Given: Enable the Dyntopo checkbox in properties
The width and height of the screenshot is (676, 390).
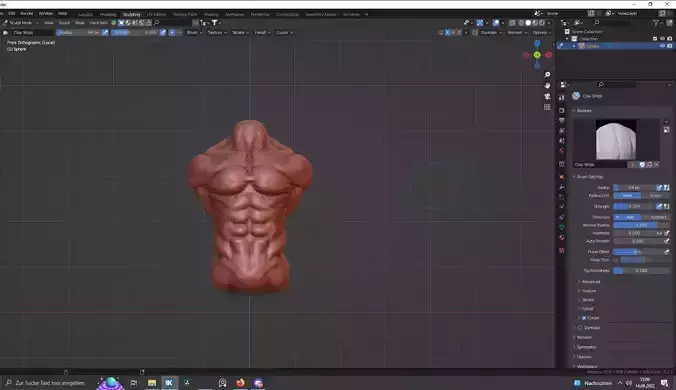Looking at the screenshot, I should [x=580, y=328].
